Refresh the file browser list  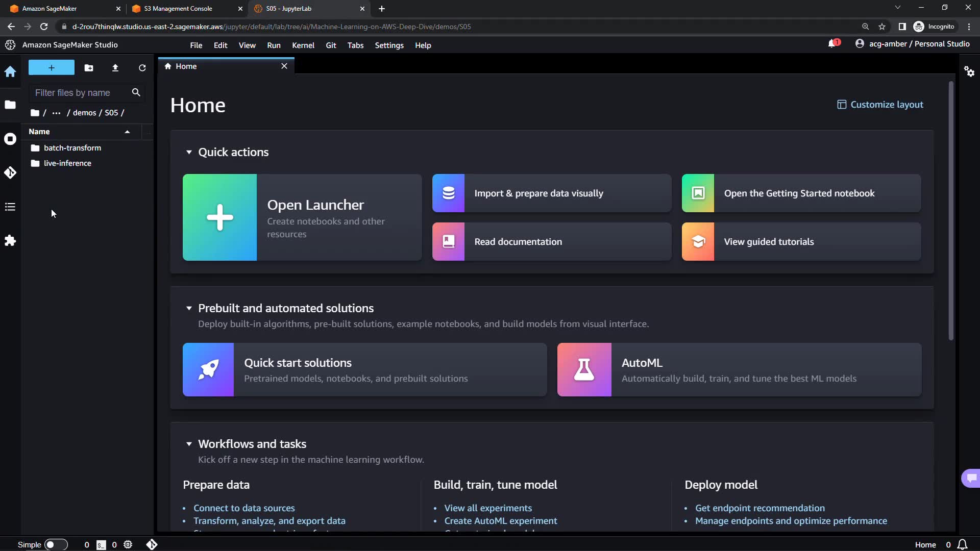pos(142,68)
